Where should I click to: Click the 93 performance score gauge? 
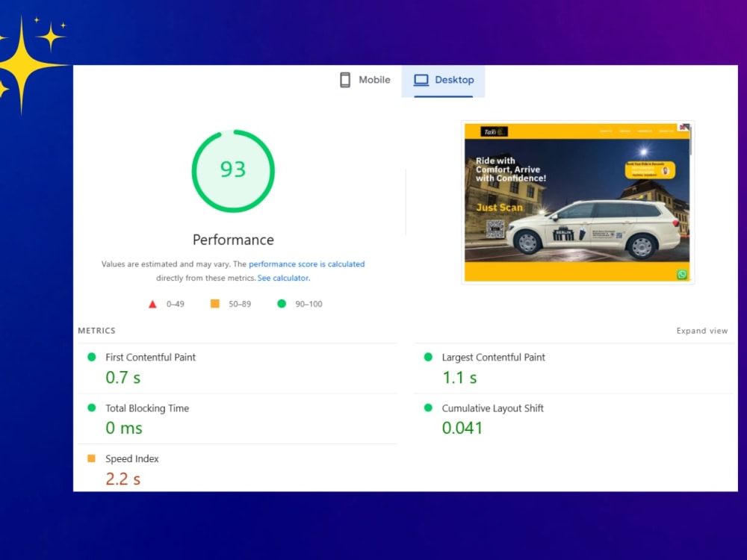pos(233,171)
